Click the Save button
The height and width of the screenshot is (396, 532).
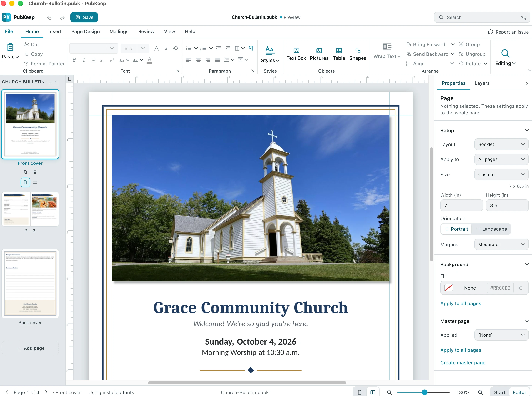[x=84, y=17]
